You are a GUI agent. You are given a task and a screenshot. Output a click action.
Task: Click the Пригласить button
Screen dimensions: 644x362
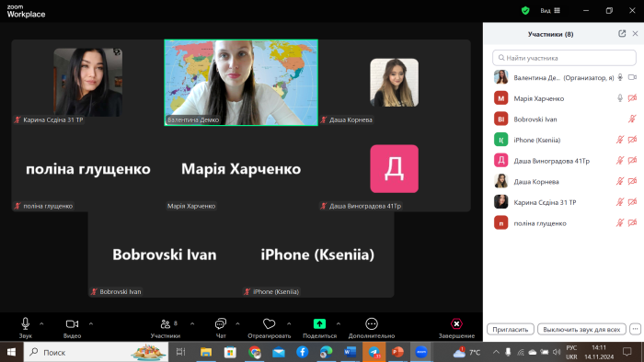coord(510,329)
